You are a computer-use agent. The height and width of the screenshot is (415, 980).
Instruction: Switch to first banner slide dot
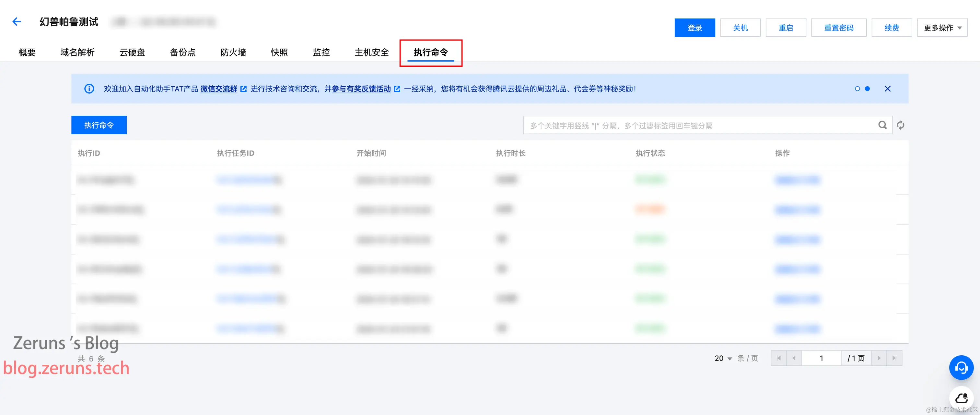pos(857,89)
